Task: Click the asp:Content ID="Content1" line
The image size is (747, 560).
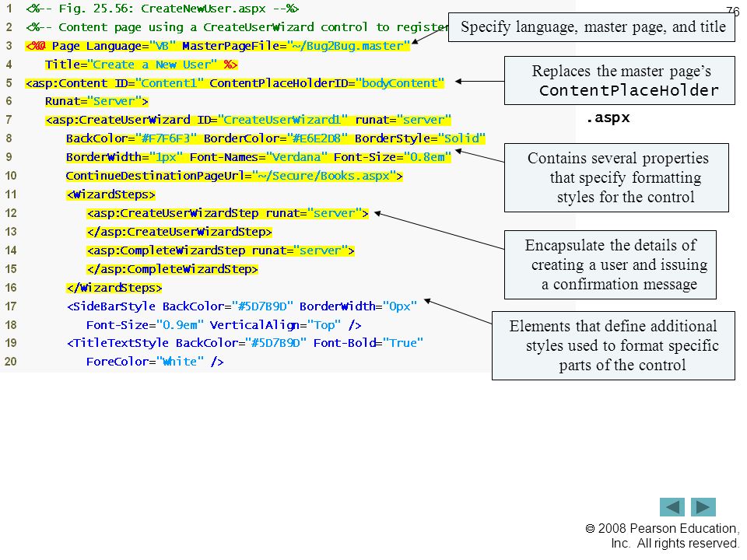Action: [235, 83]
